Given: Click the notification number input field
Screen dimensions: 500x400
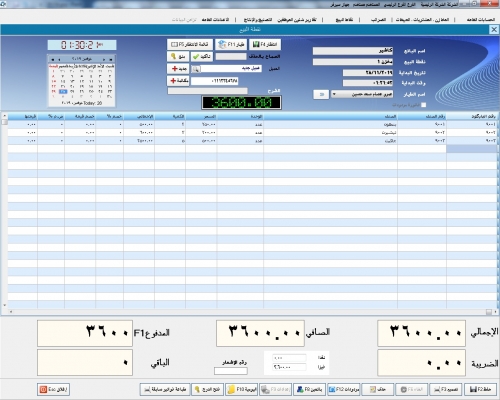Looking at the screenshot, I should (x=231, y=371).
